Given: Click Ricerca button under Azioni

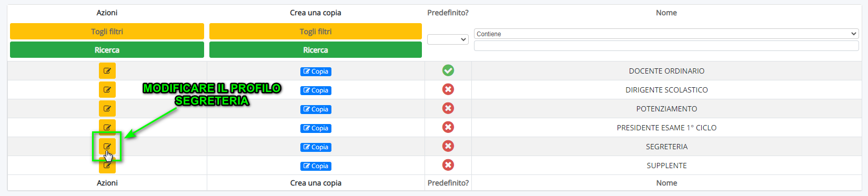Looking at the screenshot, I should (107, 50).
